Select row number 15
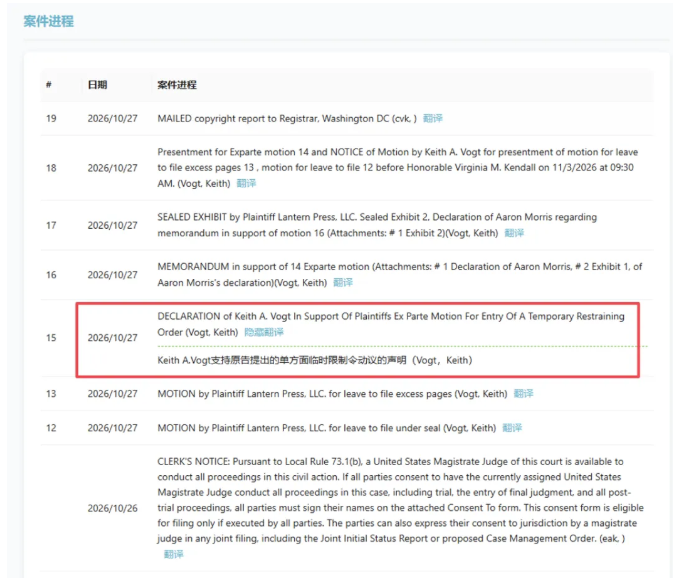Viewport: 673px width, 583px height. [x=51, y=338]
